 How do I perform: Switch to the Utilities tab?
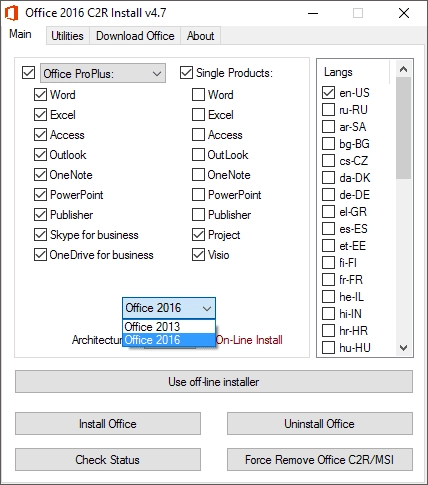pos(67,36)
